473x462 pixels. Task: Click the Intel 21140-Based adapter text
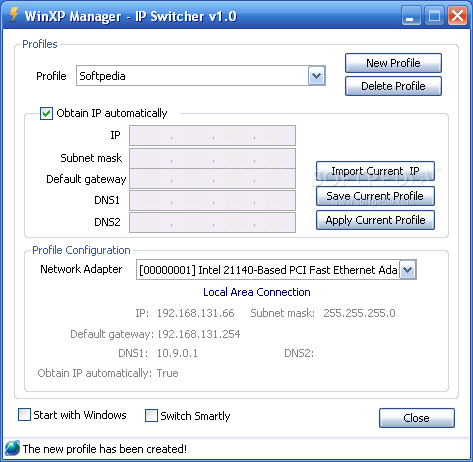pos(268,269)
